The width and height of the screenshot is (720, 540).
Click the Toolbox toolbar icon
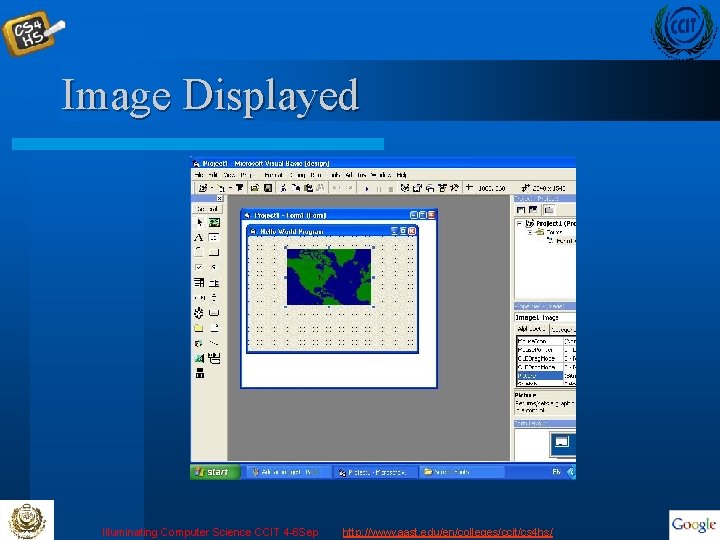(454, 188)
